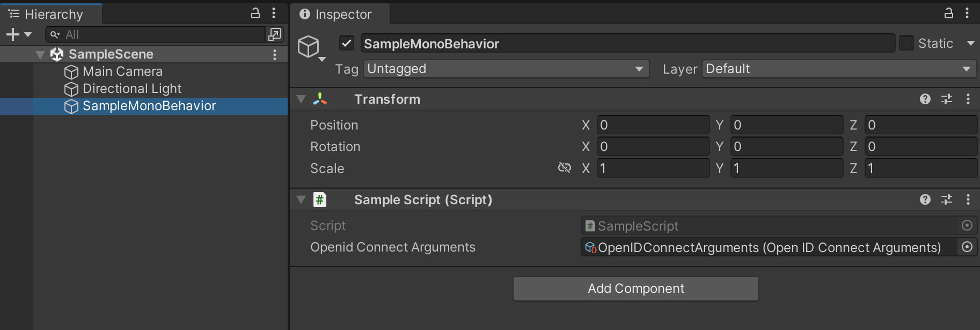Toggle the Hierarchy panel lock

255,13
